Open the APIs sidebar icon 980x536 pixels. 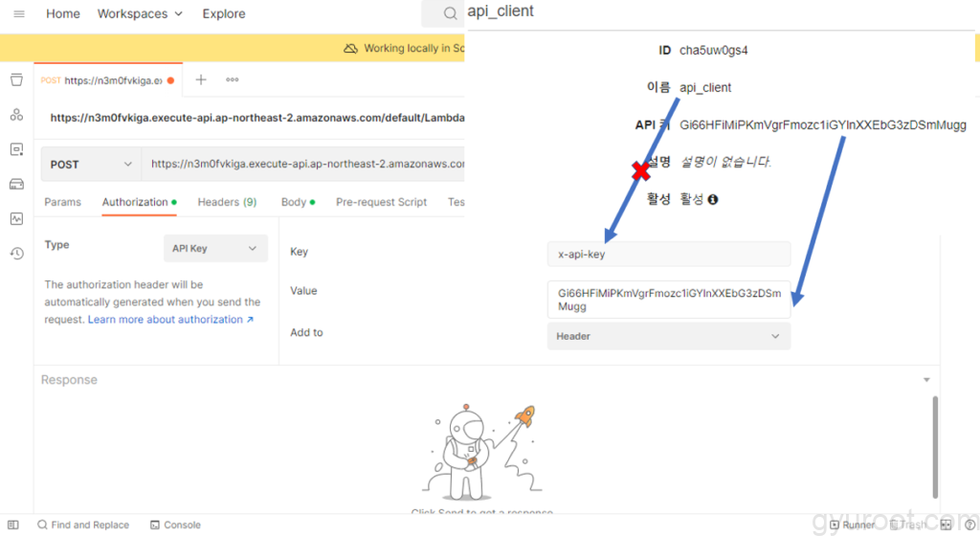pos(16,115)
